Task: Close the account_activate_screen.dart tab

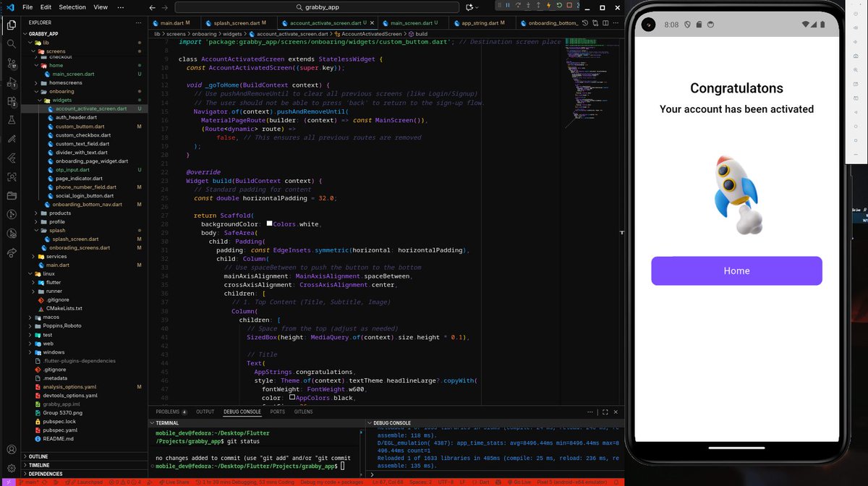Action: click(x=373, y=22)
